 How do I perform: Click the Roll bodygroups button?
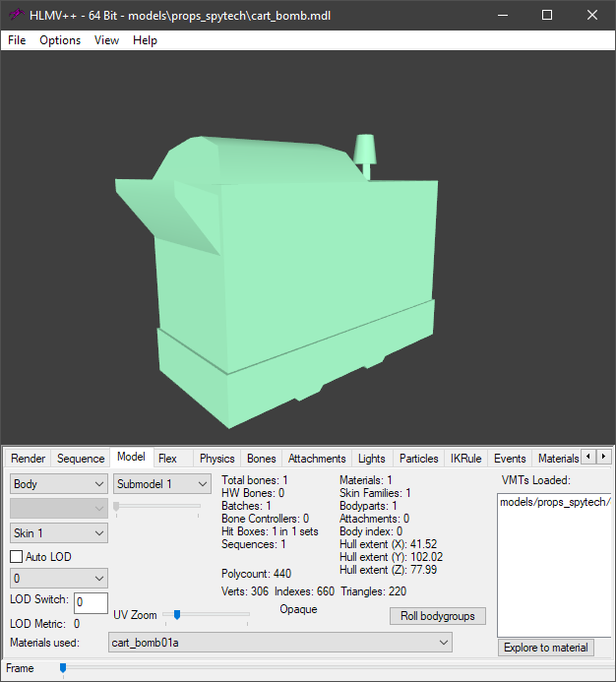(x=438, y=616)
